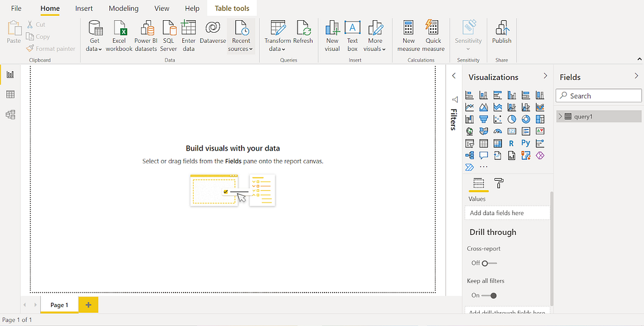Create a Quick measure
This screenshot has width=644, height=326.
pyautogui.click(x=433, y=36)
